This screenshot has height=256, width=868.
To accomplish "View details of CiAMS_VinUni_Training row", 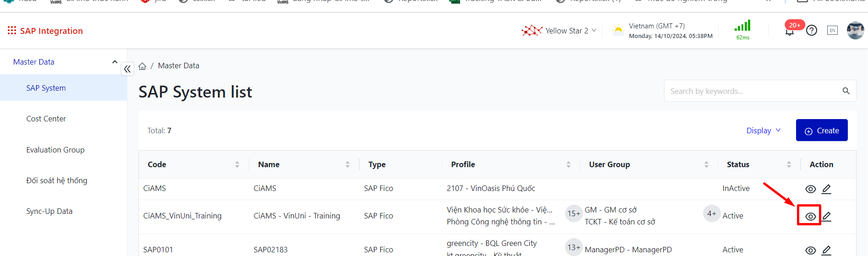I will point(810,216).
